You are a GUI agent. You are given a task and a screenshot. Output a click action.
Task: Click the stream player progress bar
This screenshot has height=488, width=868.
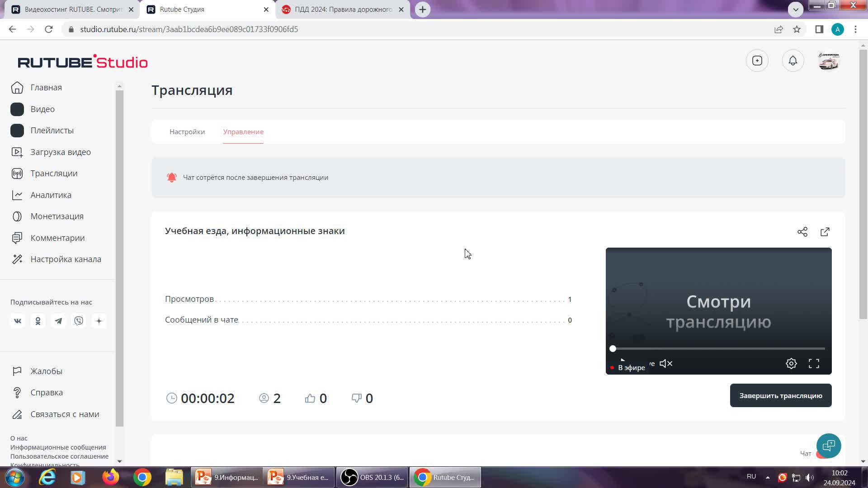point(719,348)
